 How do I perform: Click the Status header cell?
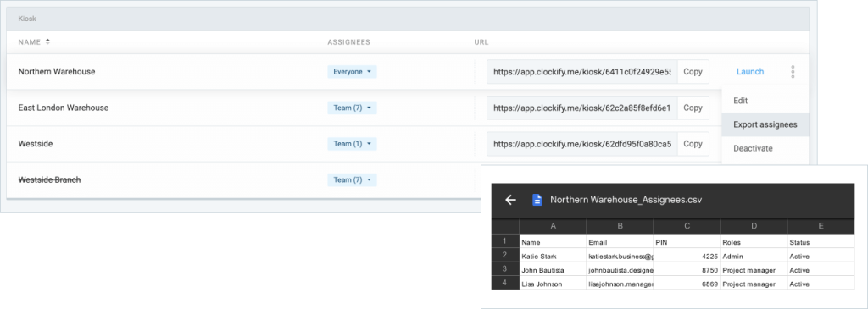821,241
